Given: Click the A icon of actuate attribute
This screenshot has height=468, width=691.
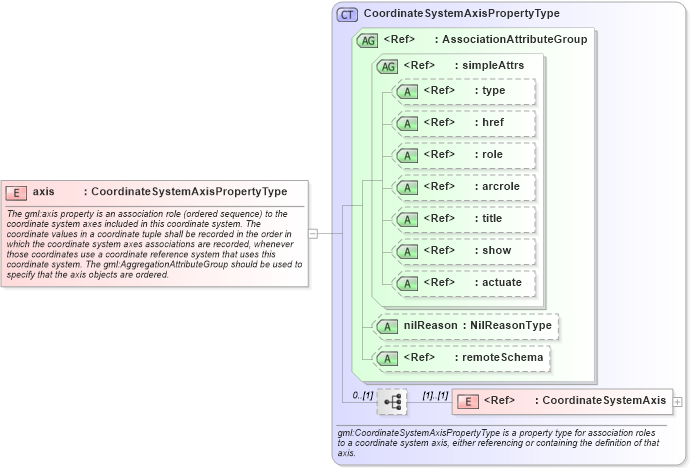Looking at the screenshot, I should pyautogui.click(x=407, y=284).
